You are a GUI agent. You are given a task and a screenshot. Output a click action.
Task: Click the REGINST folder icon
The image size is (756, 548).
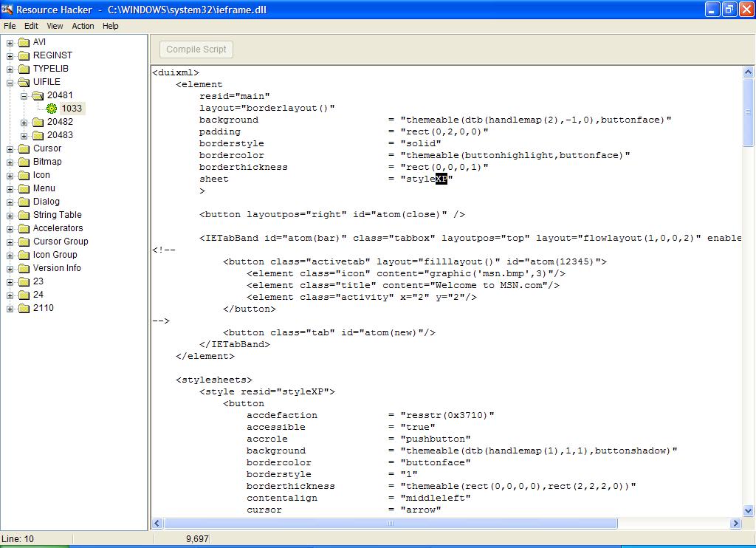click(24, 55)
